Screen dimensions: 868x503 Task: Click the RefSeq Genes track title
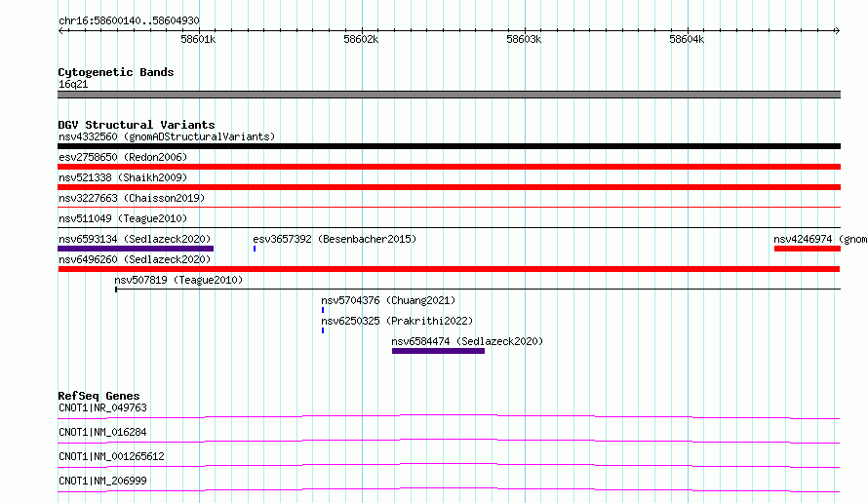point(99,396)
